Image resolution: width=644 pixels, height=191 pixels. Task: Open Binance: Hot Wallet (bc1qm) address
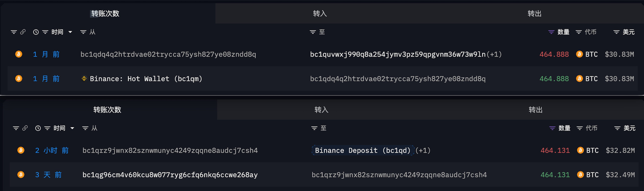[146, 79]
